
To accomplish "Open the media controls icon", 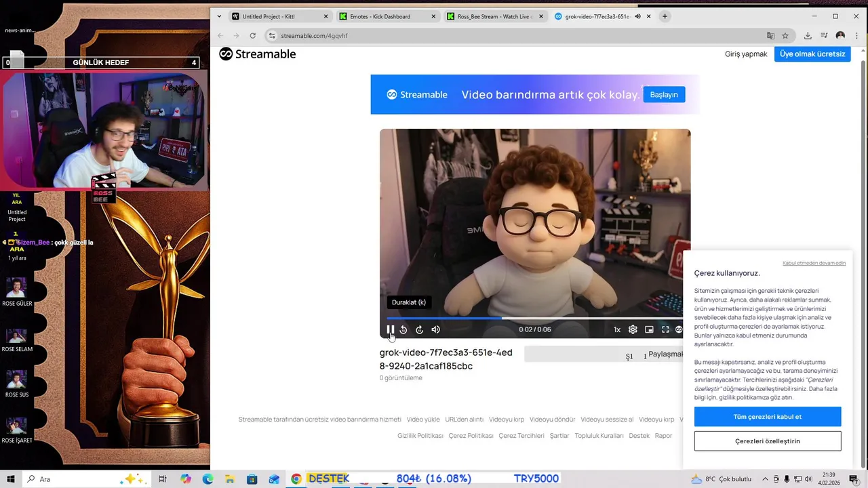I will (824, 35).
